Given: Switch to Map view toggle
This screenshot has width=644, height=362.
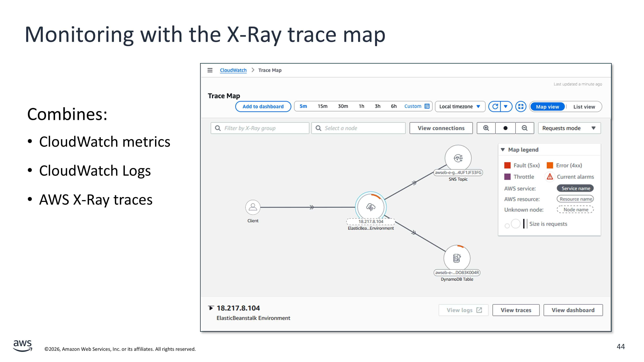Looking at the screenshot, I should coord(547,107).
